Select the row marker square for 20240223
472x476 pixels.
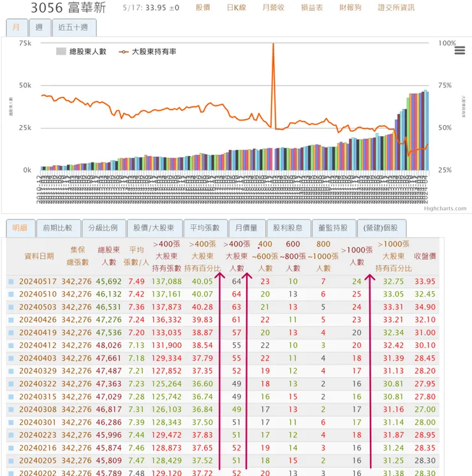tap(11, 435)
